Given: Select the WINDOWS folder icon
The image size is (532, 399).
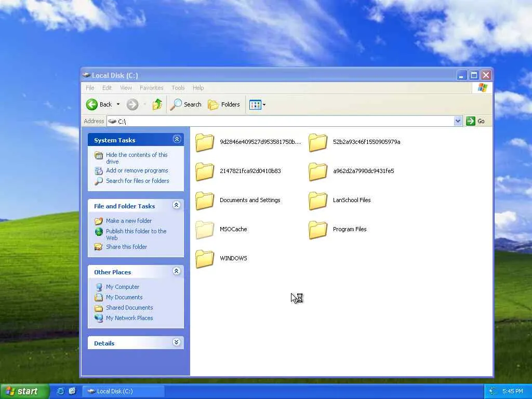Looking at the screenshot, I should point(205,259).
